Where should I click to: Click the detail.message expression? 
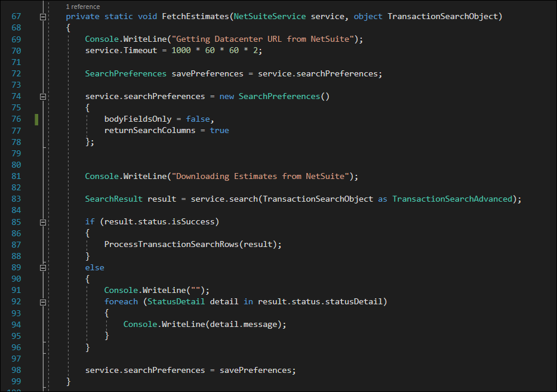click(x=244, y=324)
